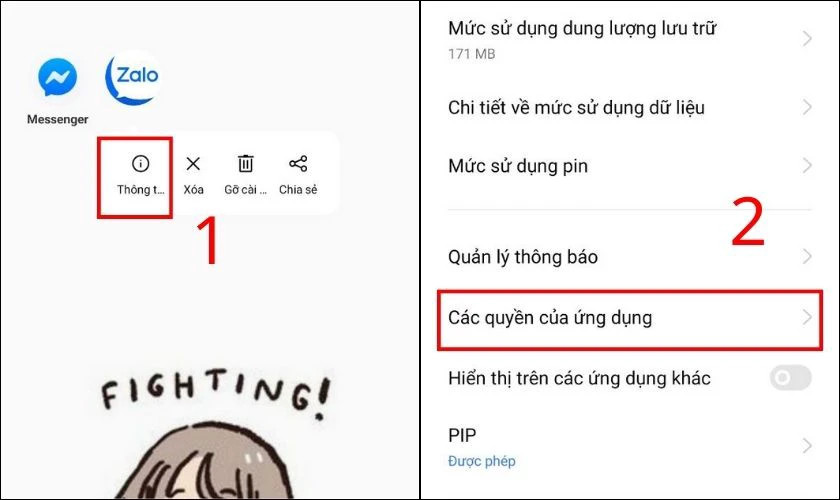Toggle Hiển thị trên các ứng dụng khác switch
Image resolution: width=840 pixels, height=500 pixels.
pyautogui.click(x=791, y=378)
